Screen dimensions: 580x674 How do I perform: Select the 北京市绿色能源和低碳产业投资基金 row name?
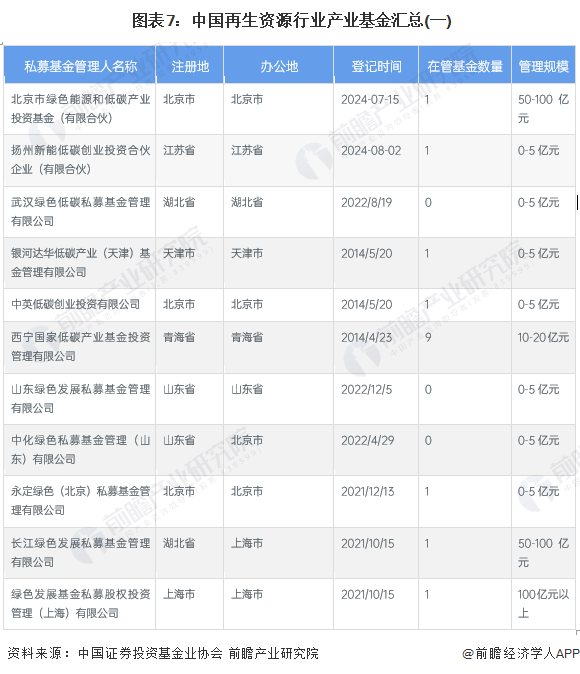(x=80, y=109)
